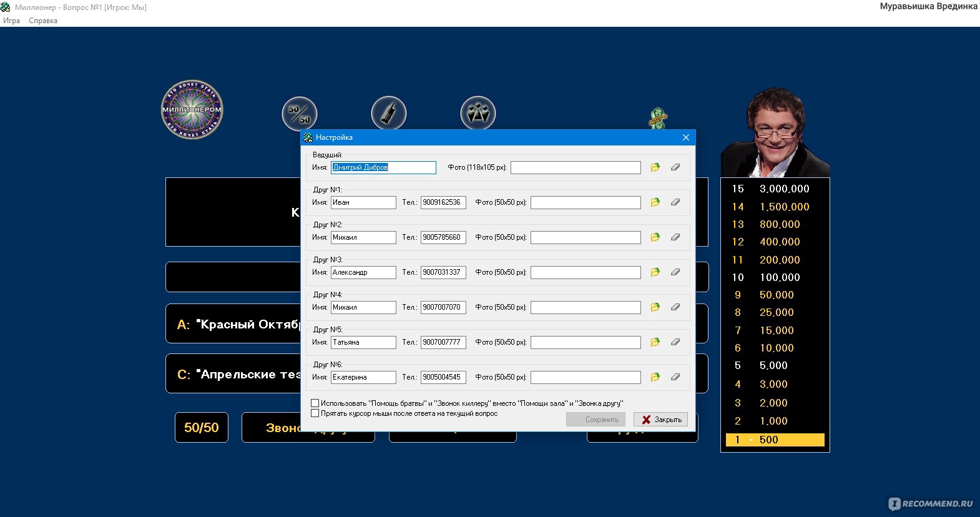Toggle hide mouse cursor after answer
The width and height of the screenshot is (980, 517).
[315, 413]
